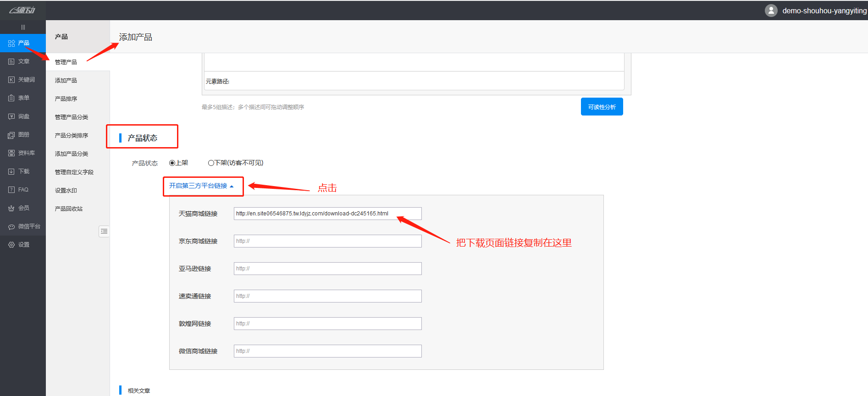Go to 管理产品分类 menu item
The image size is (868, 396).
tap(72, 117)
